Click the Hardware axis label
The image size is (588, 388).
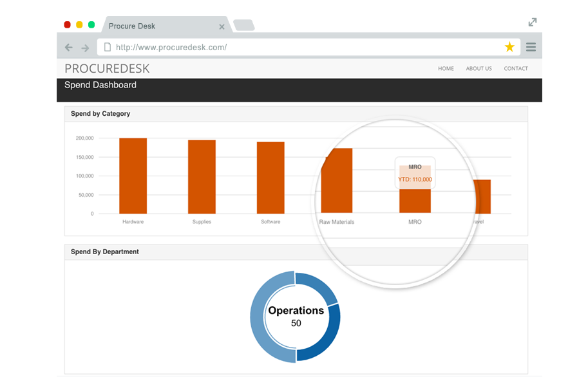click(x=133, y=222)
